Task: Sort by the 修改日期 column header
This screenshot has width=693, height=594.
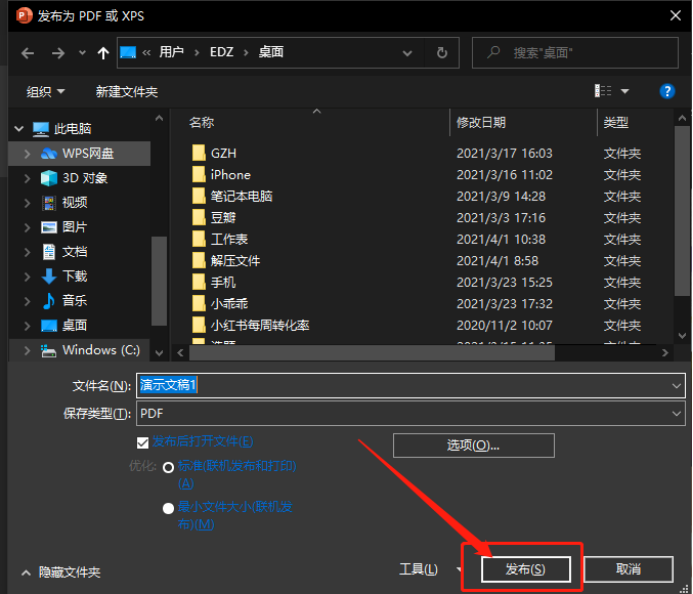Action: click(x=481, y=122)
